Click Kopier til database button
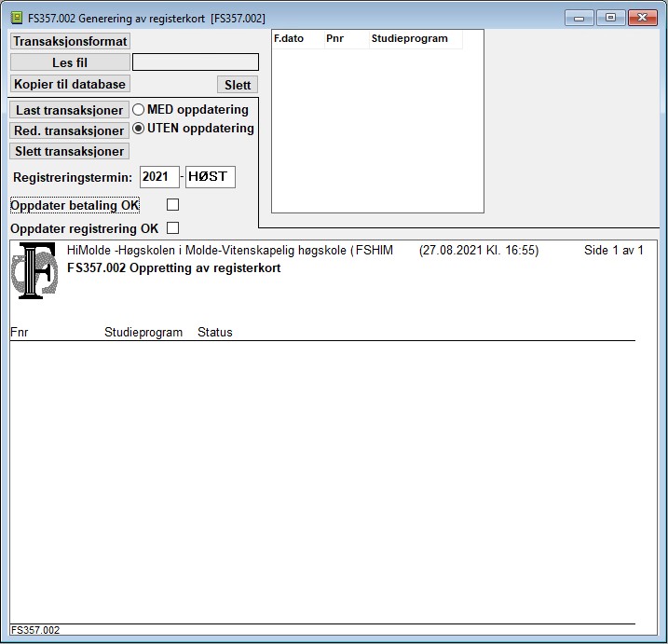This screenshot has height=644, width=668. 70,84
